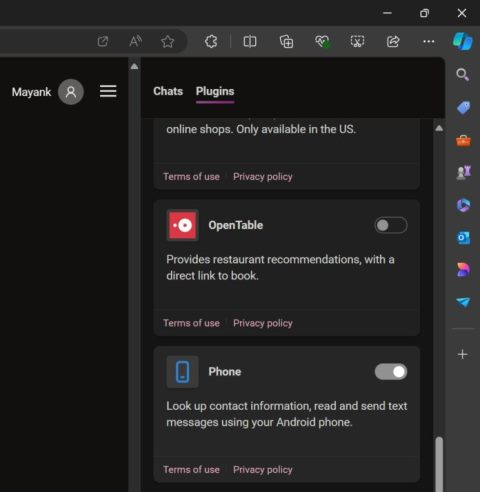The height and width of the screenshot is (492, 480).
Task: Open the Extensions puzzle icon
Action: (x=211, y=41)
